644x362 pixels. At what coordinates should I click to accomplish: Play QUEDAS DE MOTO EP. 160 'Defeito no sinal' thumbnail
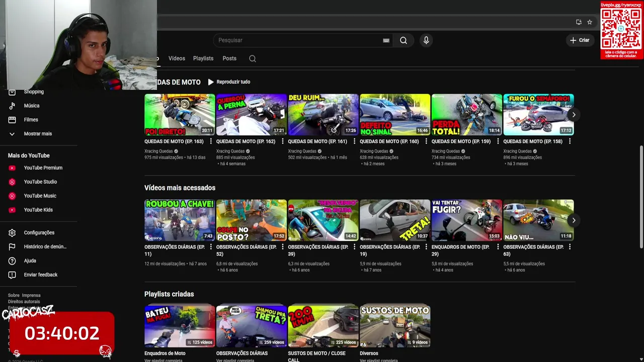coord(395,115)
